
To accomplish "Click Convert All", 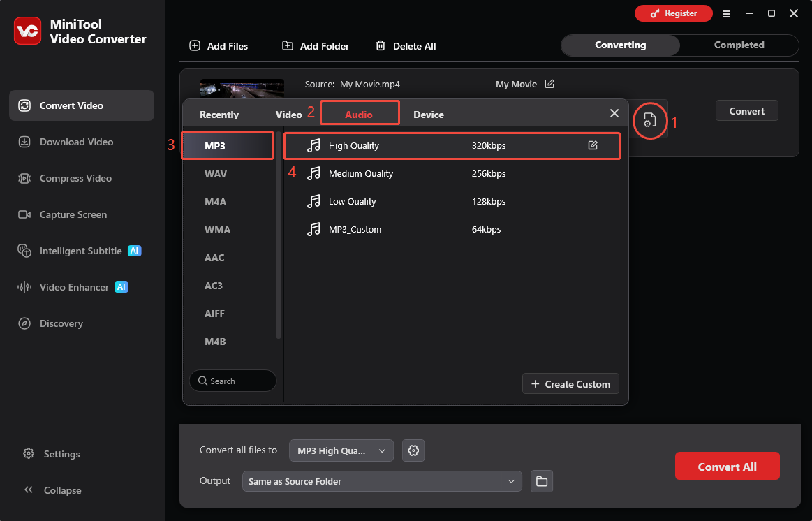I will pos(727,466).
